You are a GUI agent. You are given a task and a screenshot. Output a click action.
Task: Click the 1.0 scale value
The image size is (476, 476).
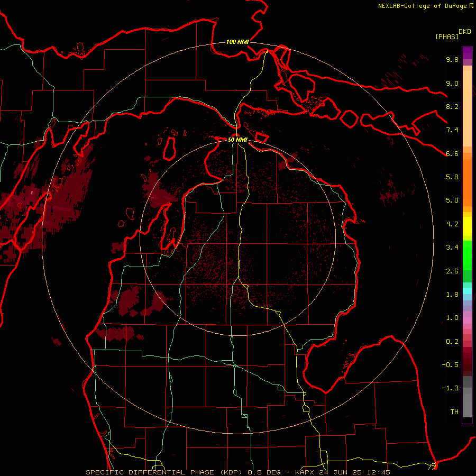click(x=452, y=318)
